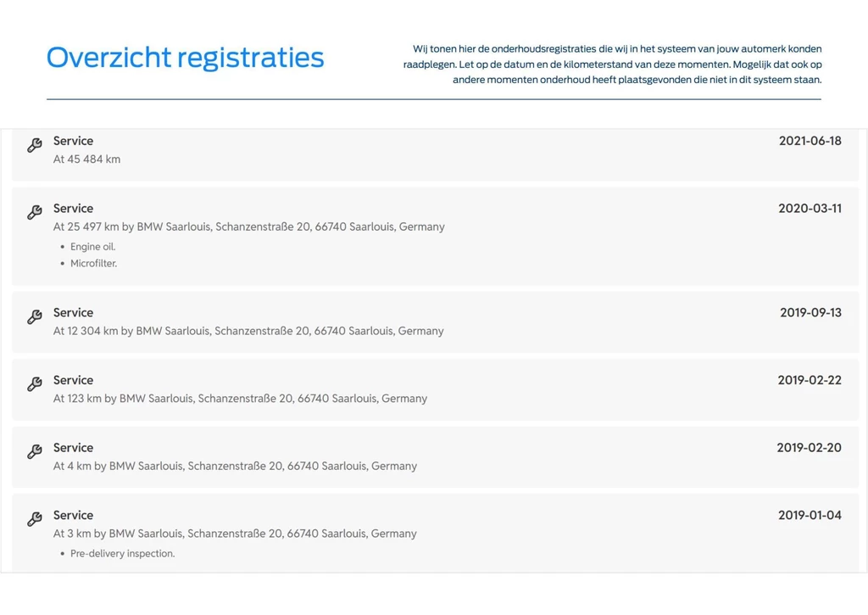868x615 pixels.
Task: Click the Dutch description paragraph at top
Action: 612,64
